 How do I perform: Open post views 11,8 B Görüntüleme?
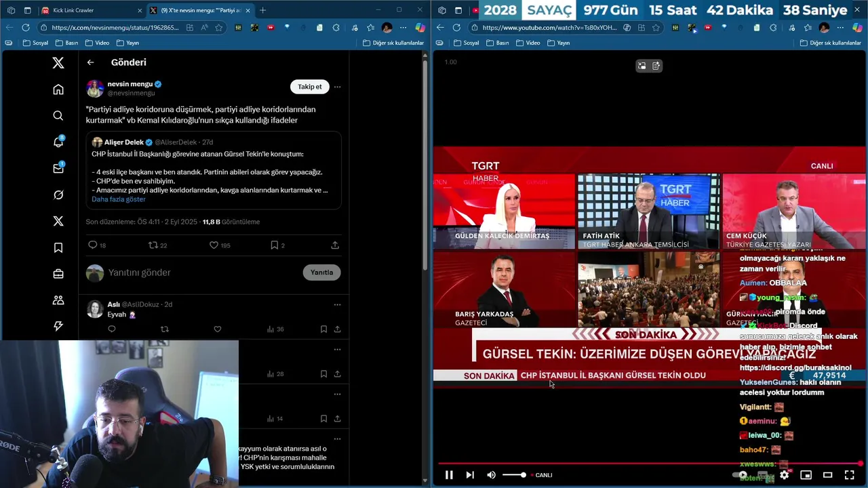click(x=231, y=222)
